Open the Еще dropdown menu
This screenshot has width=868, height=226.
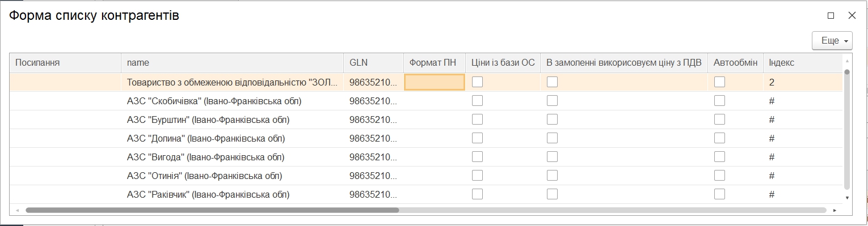[832, 41]
